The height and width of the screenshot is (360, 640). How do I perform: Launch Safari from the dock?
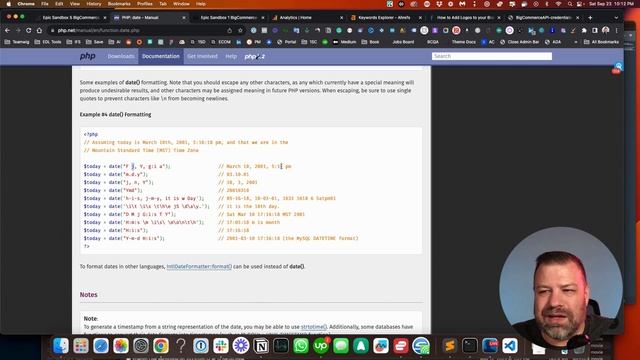pyautogui.click(x=101, y=346)
